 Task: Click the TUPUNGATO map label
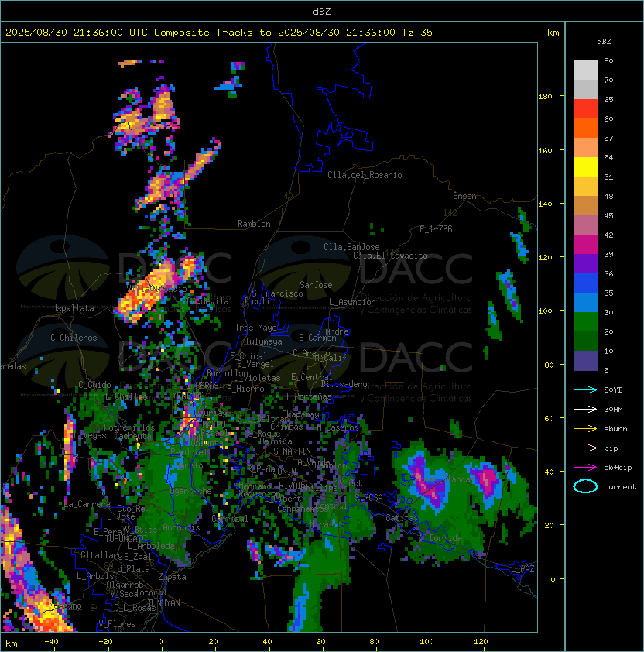[x=125, y=539]
